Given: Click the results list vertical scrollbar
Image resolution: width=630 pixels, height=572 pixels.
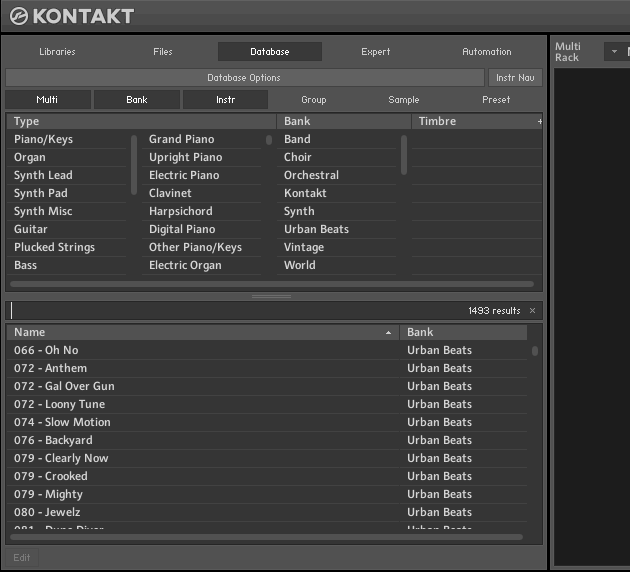Looking at the screenshot, I should point(535,351).
